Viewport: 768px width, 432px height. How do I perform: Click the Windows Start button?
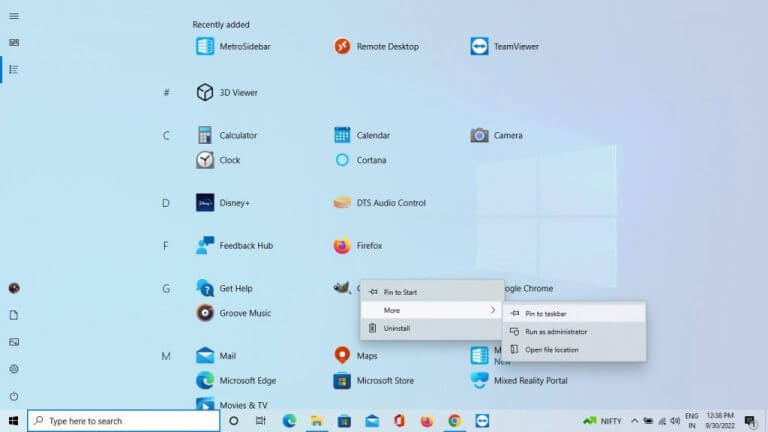pyautogui.click(x=13, y=421)
